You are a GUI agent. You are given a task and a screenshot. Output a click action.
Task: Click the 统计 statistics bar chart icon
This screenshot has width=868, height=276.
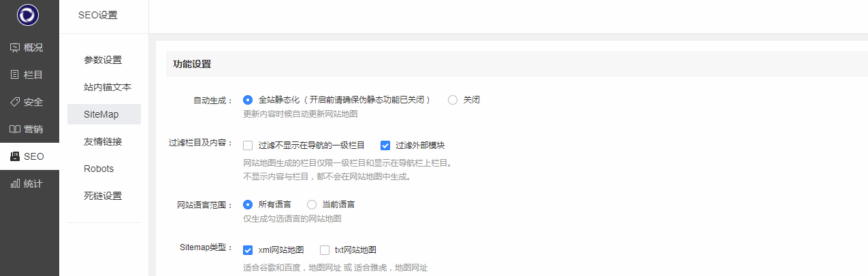[x=15, y=184]
